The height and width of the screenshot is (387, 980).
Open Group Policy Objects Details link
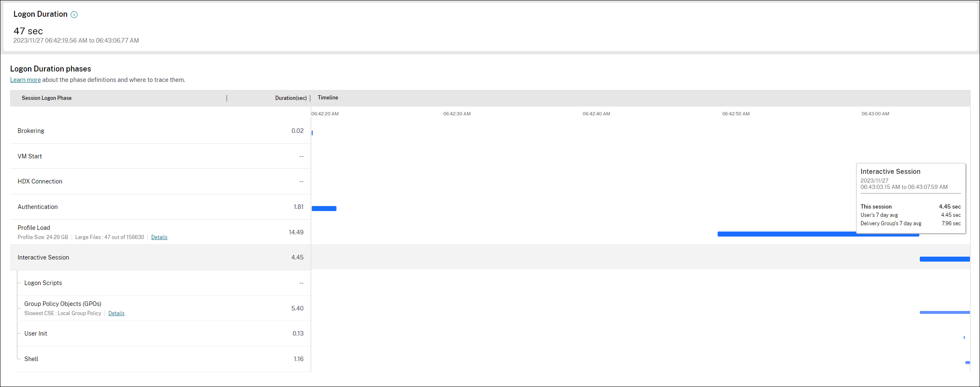pos(116,313)
